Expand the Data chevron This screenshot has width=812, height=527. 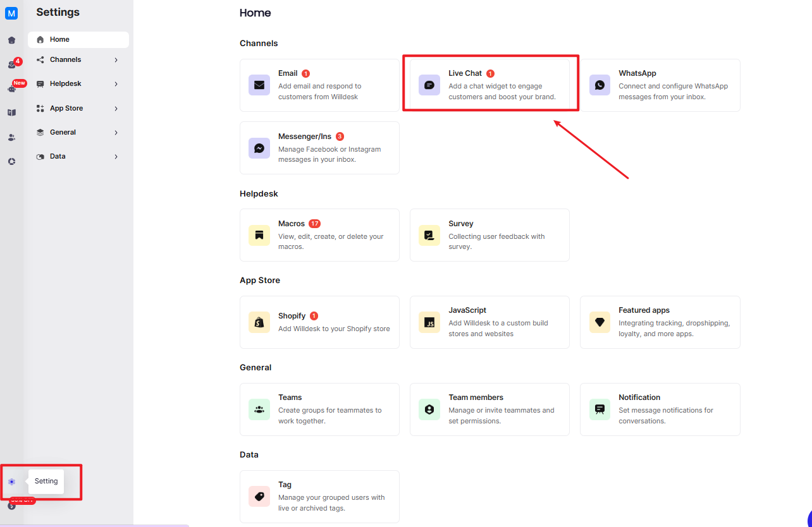click(x=116, y=157)
